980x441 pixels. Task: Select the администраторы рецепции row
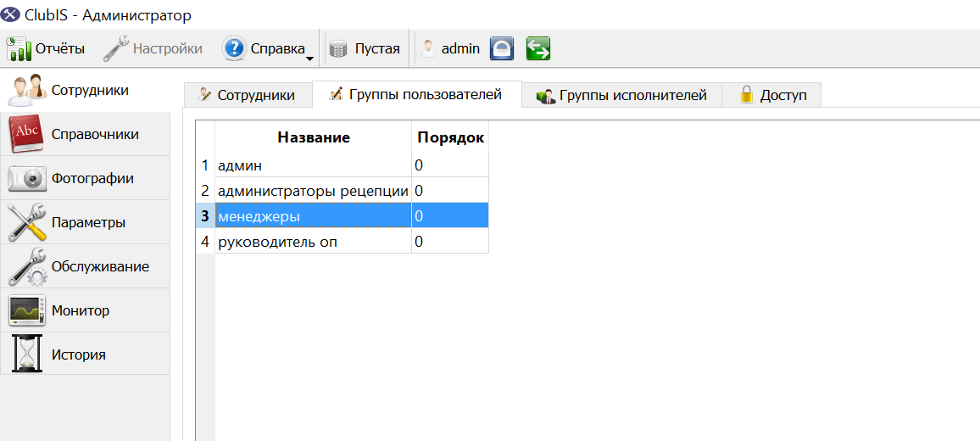tap(313, 191)
